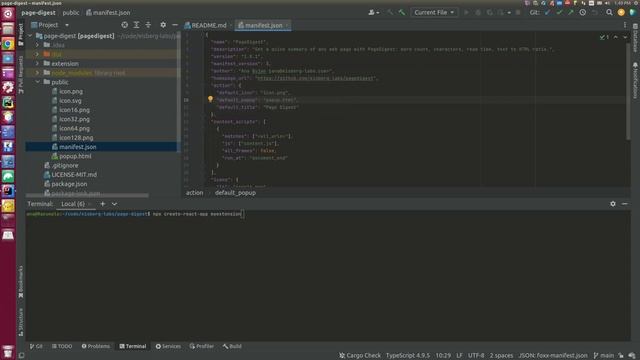This screenshot has width=640, height=360.
Task: Open the Git tool window tab
Action: click(36, 346)
